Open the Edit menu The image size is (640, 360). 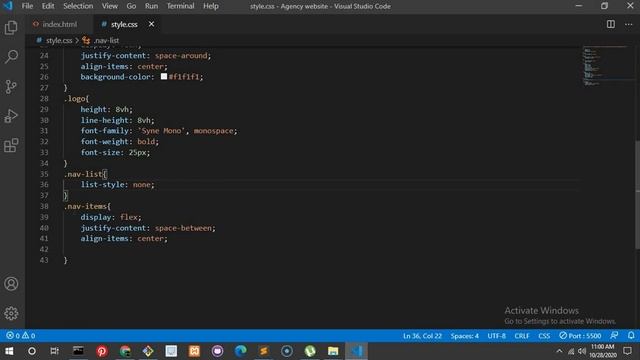point(48,6)
